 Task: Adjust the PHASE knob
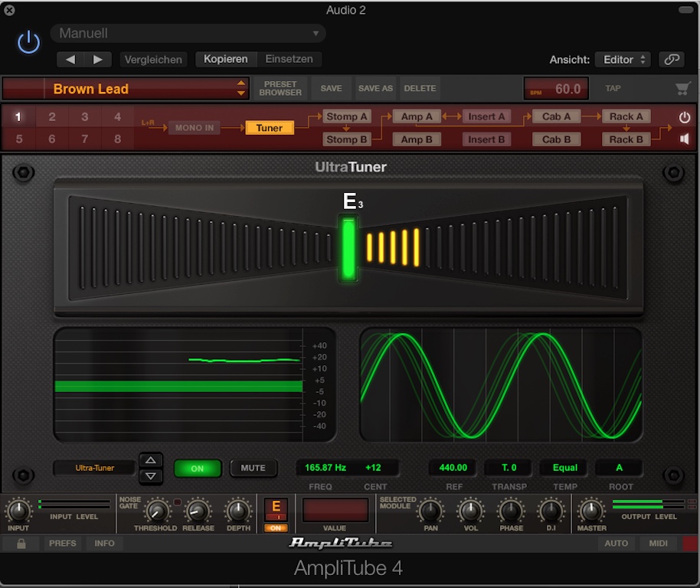(511, 511)
